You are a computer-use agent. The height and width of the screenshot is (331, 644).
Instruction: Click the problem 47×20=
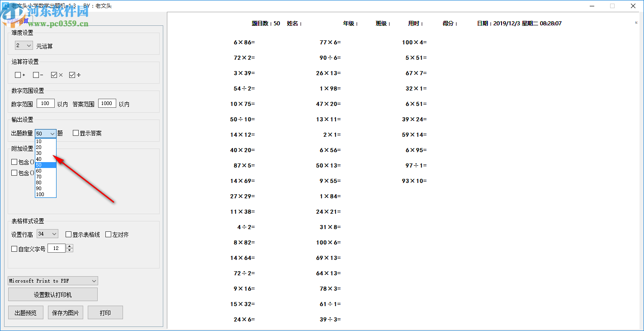[x=328, y=104]
